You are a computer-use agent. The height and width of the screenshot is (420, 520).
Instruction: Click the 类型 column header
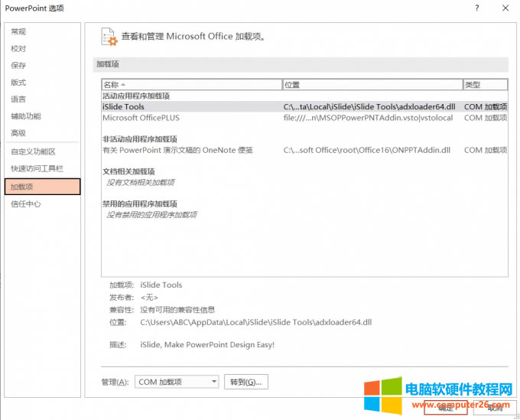(484, 85)
